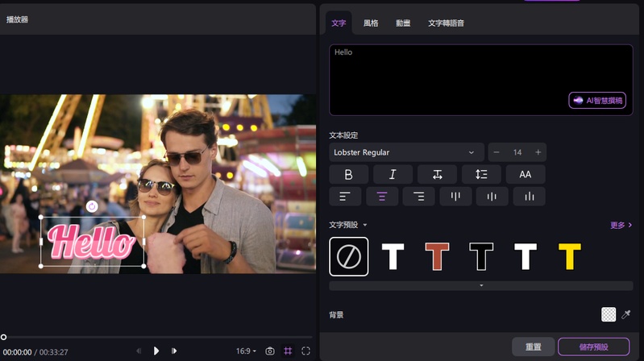Set vertical text bottom alignment
This screenshot has width=644, height=361.
530,197
